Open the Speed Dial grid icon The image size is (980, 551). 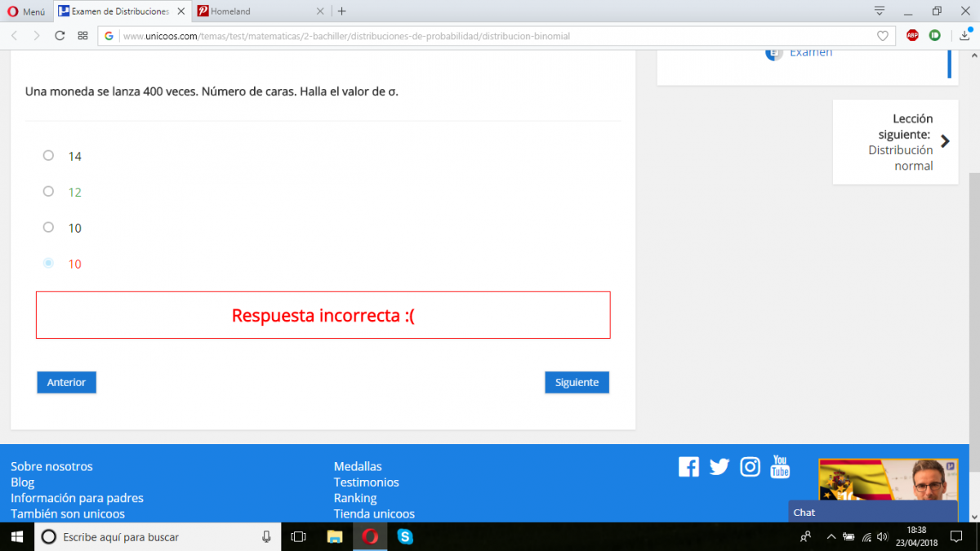click(82, 36)
